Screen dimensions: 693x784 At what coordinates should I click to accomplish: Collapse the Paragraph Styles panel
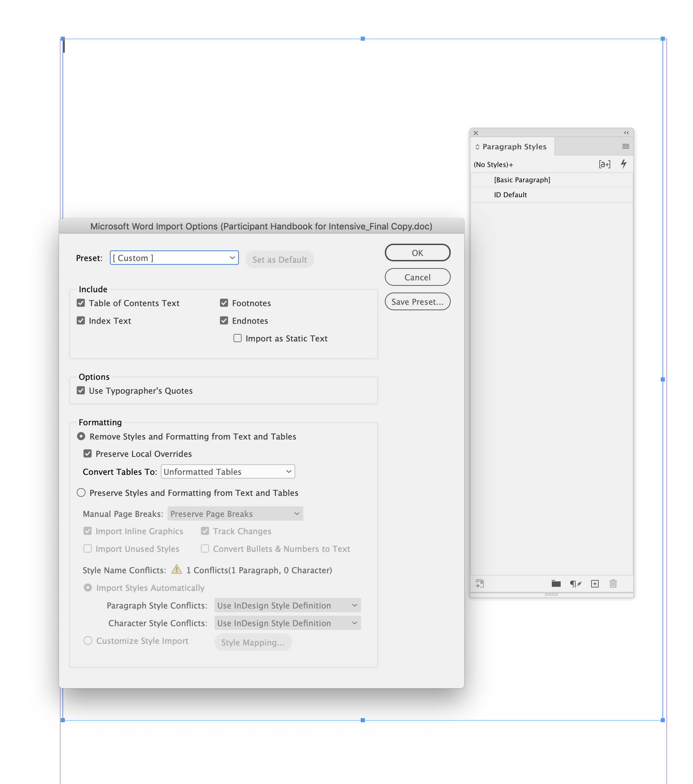[626, 133]
